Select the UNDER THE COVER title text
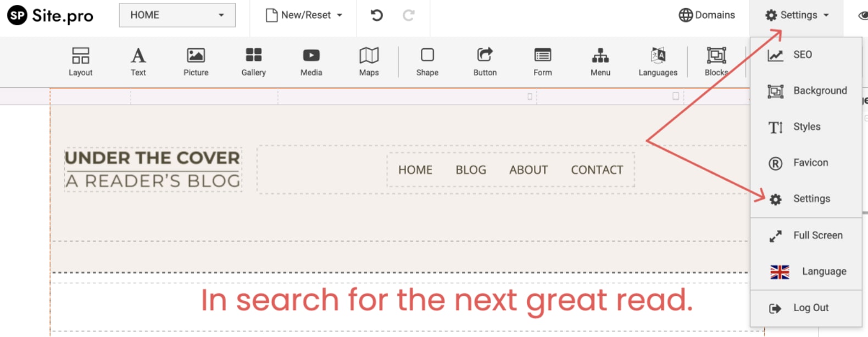This screenshot has height=337, width=868. 152,158
